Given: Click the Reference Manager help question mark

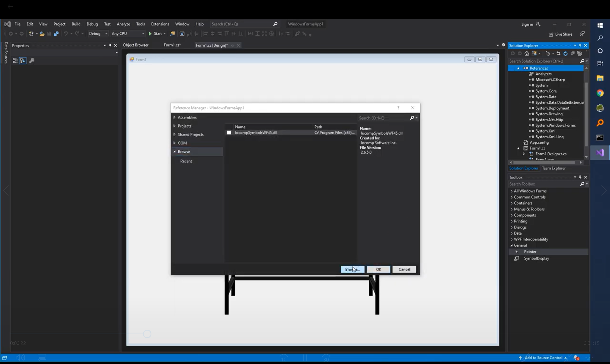Looking at the screenshot, I should pyautogui.click(x=398, y=108).
